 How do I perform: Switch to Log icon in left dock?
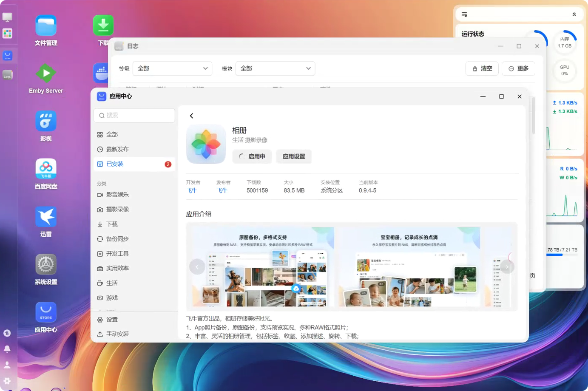pos(8,75)
